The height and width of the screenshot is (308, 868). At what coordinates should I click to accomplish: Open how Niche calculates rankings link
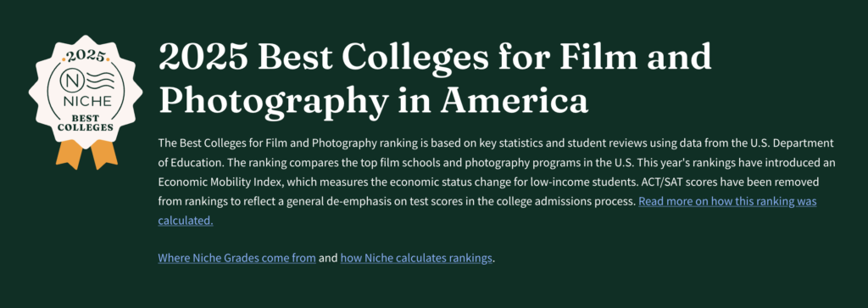point(416,258)
